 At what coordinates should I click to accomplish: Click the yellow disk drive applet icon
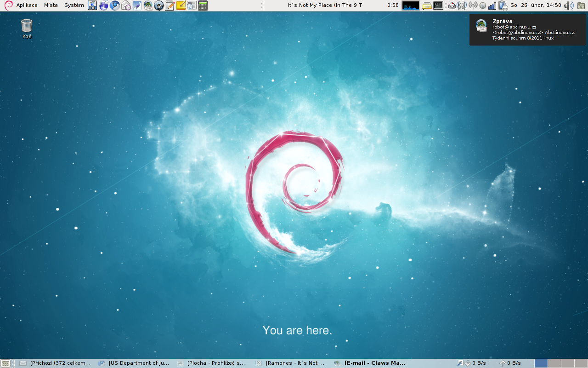pyautogui.click(x=427, y=6)
